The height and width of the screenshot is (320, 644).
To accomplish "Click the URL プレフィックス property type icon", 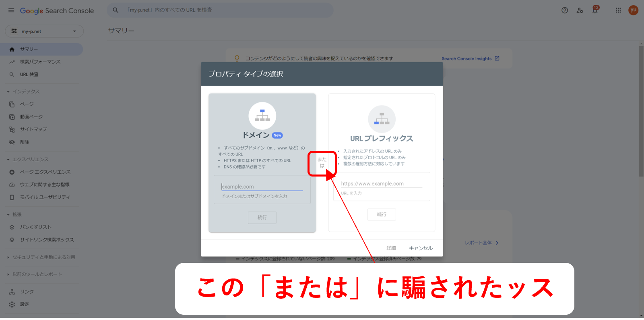I will [x=382, y=119].
